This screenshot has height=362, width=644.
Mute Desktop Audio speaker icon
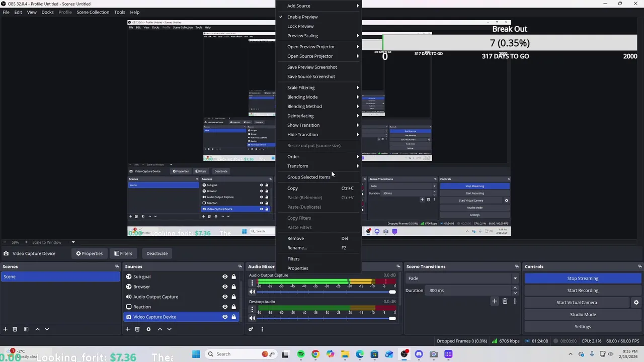(252, 318)
